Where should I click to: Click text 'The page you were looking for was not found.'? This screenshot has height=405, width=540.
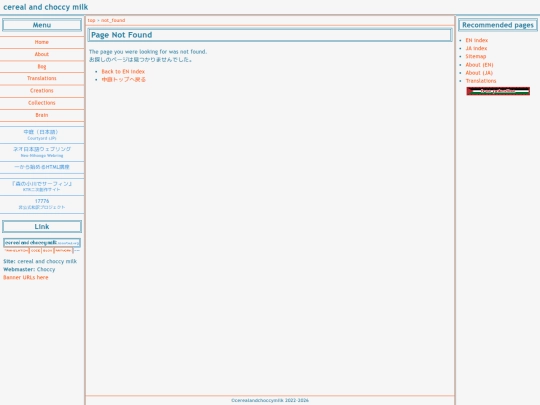[148, 52]
